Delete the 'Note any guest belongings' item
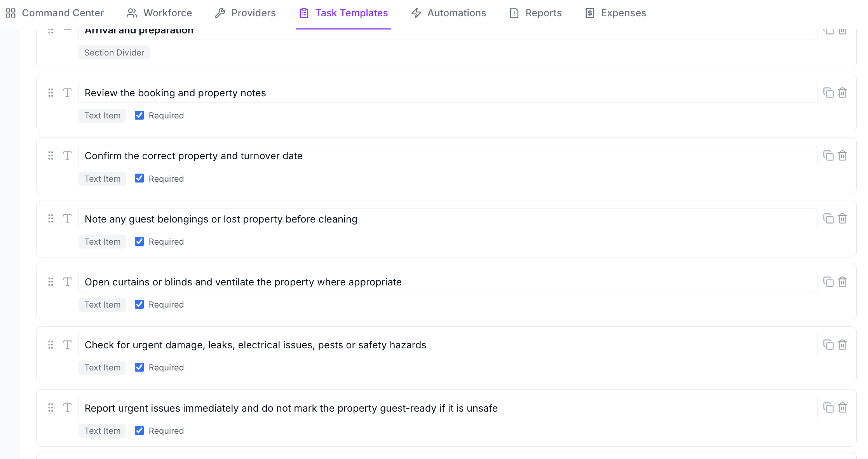 coord(842,219)
